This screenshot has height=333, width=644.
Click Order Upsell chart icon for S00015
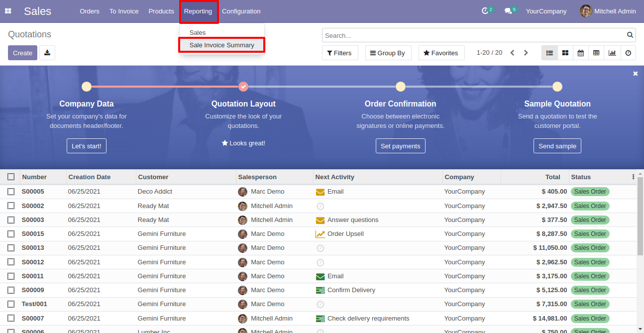(x=320, y=234)
